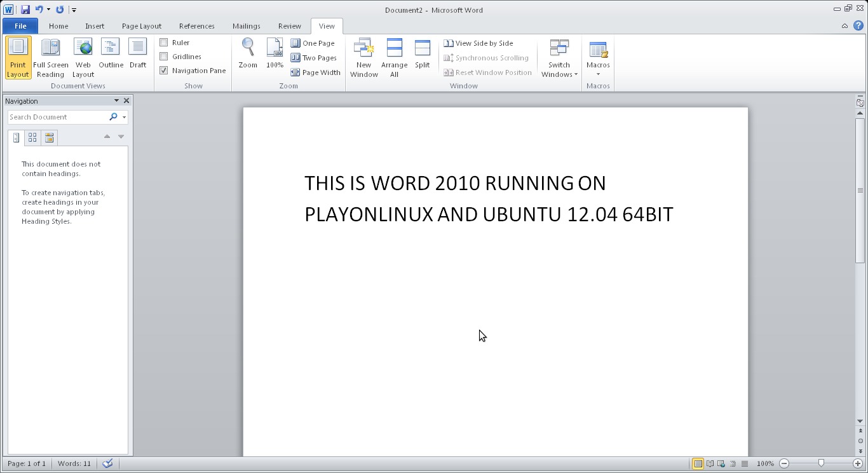Open Navigation pane options arrow

[x=116, y=100]
